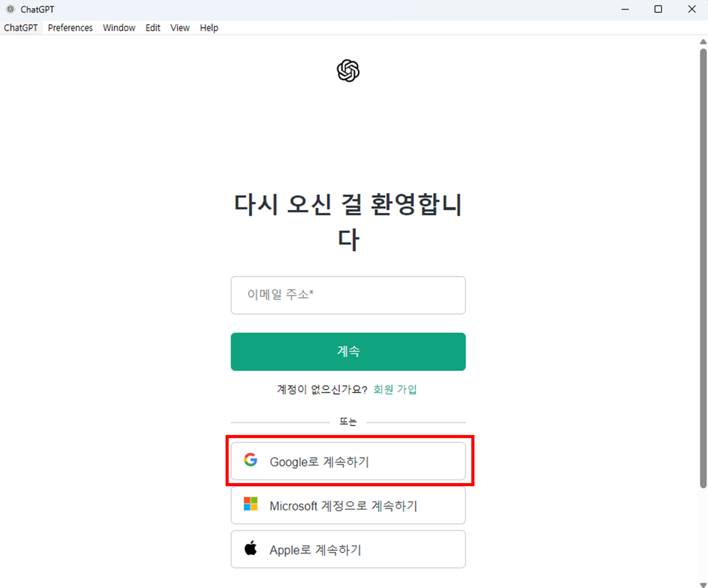Click scrollbar down arrow

(703, 585)
